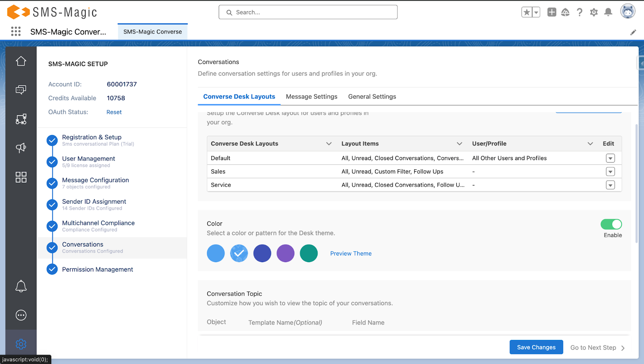This screenshot has width=644, height=364.
Task: Open the App Launcher dots grid
Action: 16,31
